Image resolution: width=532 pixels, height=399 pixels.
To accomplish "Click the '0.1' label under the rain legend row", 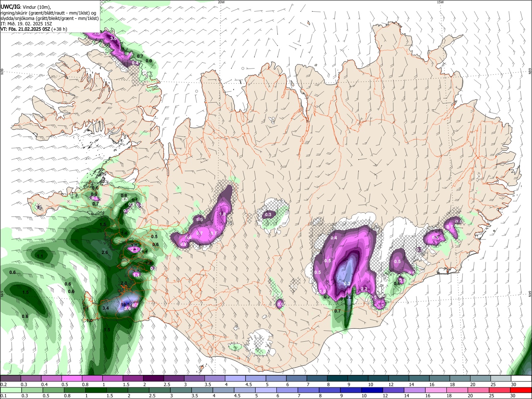I will (x=3, y=396).
